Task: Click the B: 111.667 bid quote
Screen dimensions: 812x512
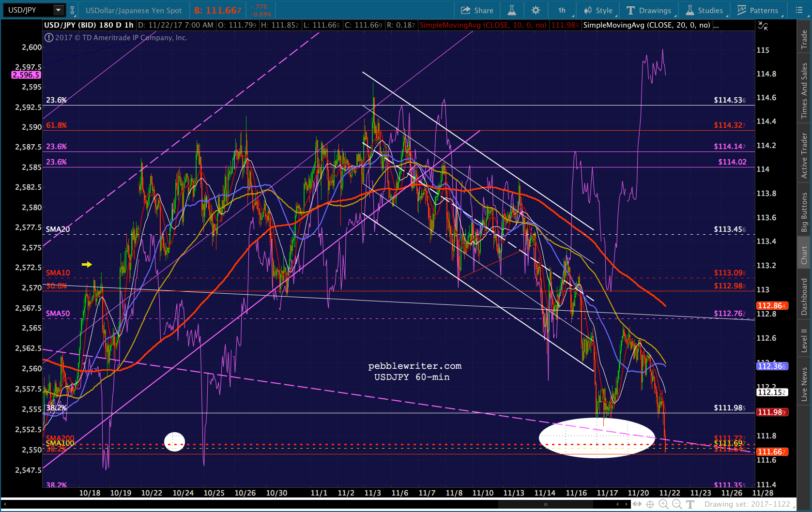Action: point(218,10)
